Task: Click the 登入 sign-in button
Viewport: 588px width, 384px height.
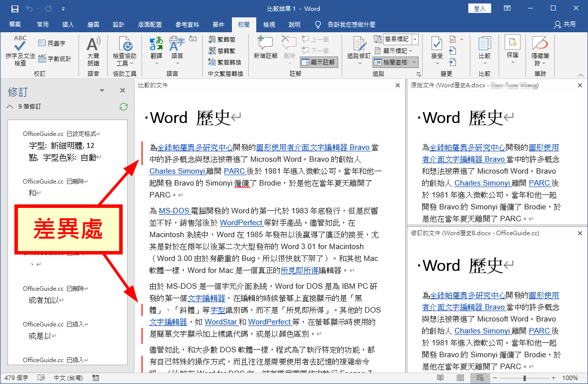Action: coord(480,8)
